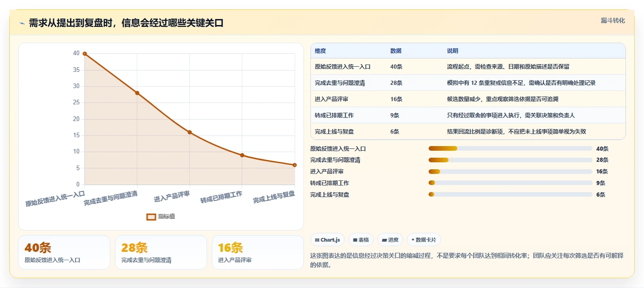
Task: Click the page title 需求从提出到复盘时
Action: coord(126,23)
